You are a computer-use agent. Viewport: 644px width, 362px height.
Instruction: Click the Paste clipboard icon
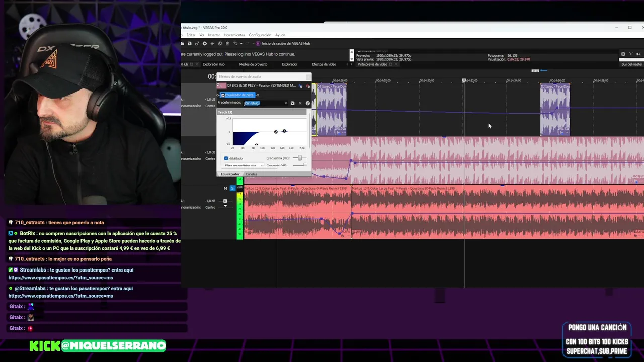click(227, 43)
